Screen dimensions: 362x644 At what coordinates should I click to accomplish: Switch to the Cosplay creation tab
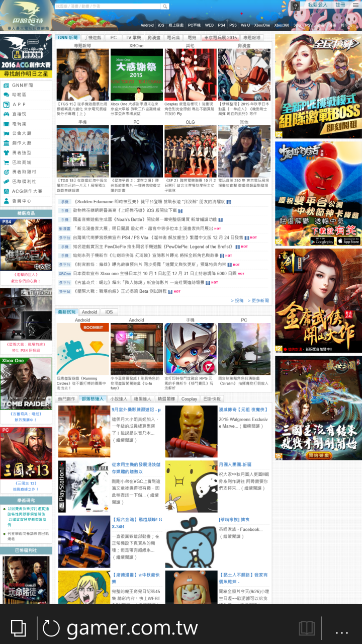[189, 399]
